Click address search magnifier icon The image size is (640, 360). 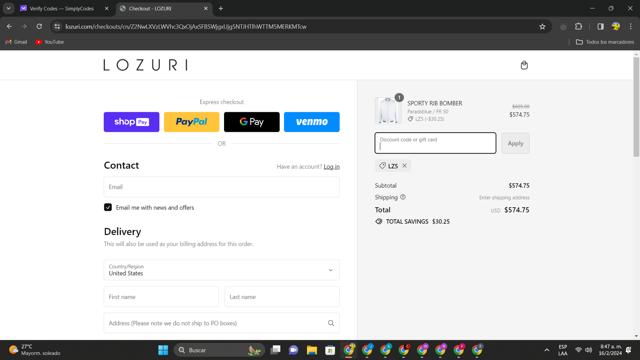[x=331, y=323]
